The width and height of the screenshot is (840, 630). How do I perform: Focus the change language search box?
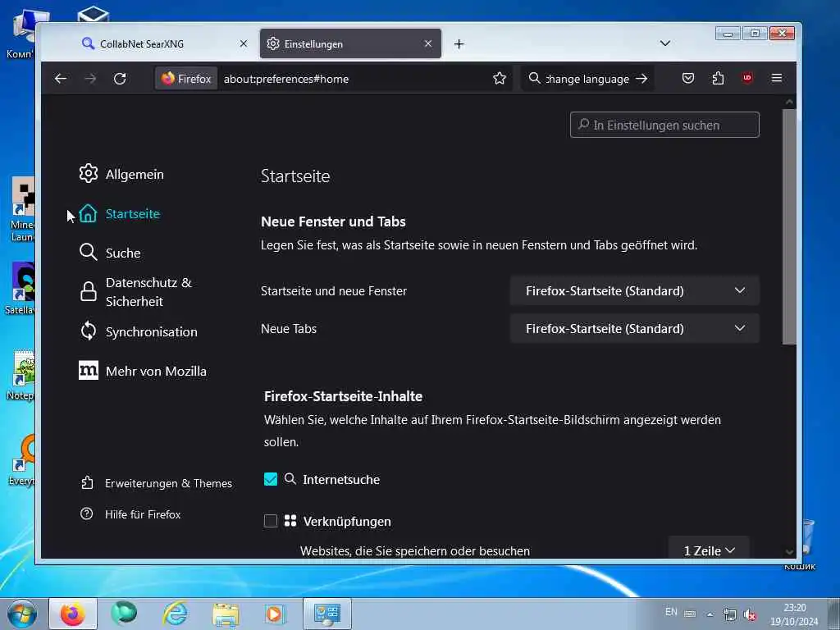[x=587, y=79]
